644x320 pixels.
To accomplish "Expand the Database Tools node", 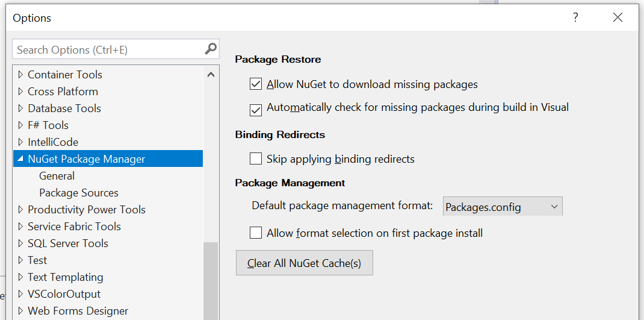I will tap(21, 108).
